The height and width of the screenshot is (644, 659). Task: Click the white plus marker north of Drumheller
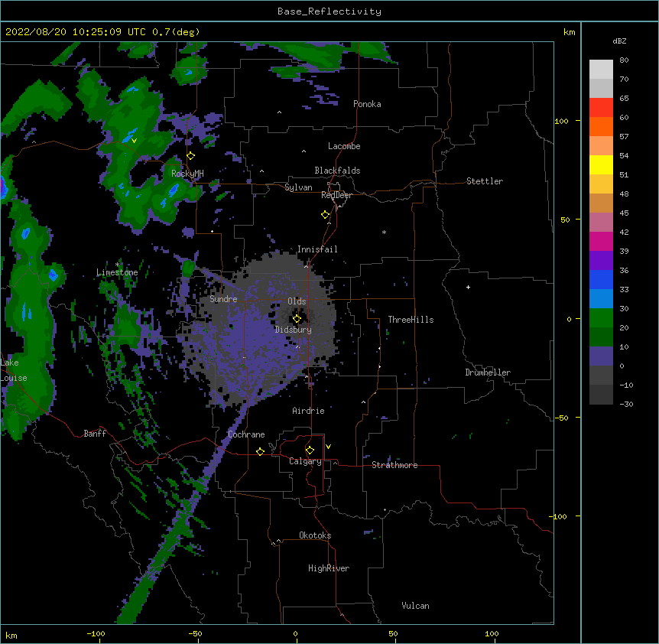468,287
